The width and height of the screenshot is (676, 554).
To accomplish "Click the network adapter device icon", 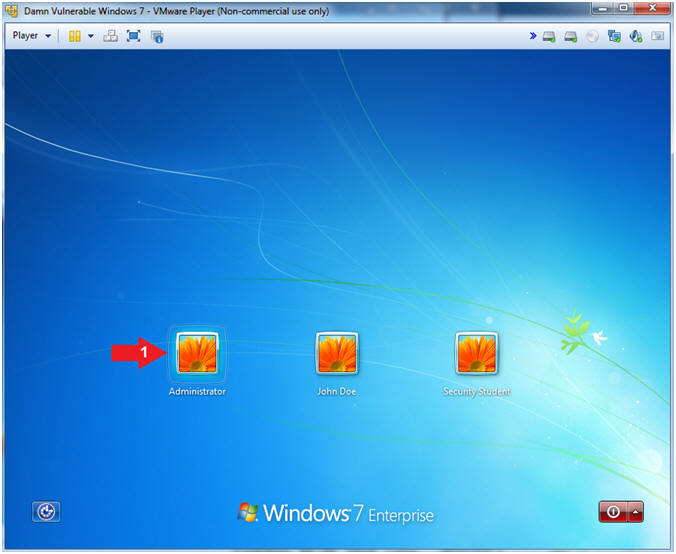I will pos(614,36).
